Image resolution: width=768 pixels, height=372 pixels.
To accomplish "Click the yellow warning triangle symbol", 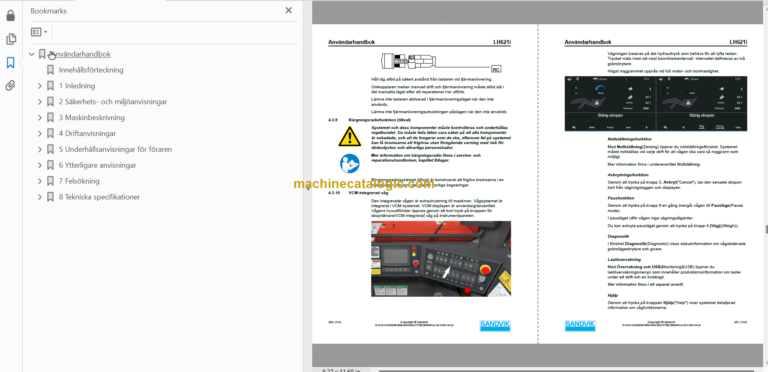I will tap(350, 137).
